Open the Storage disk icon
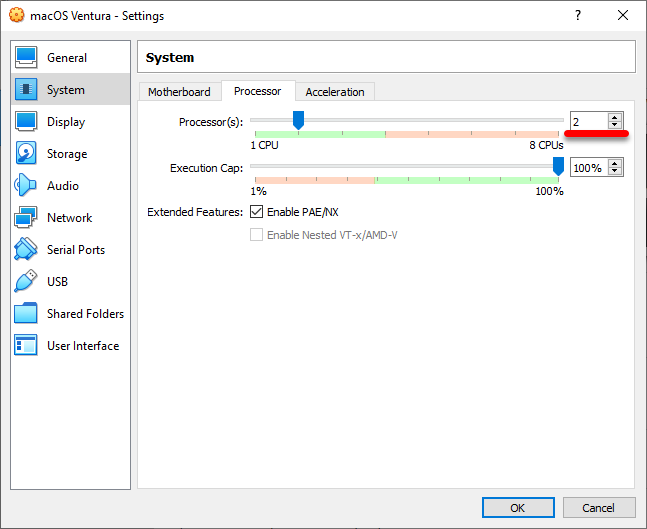 [x=26, y=153]
